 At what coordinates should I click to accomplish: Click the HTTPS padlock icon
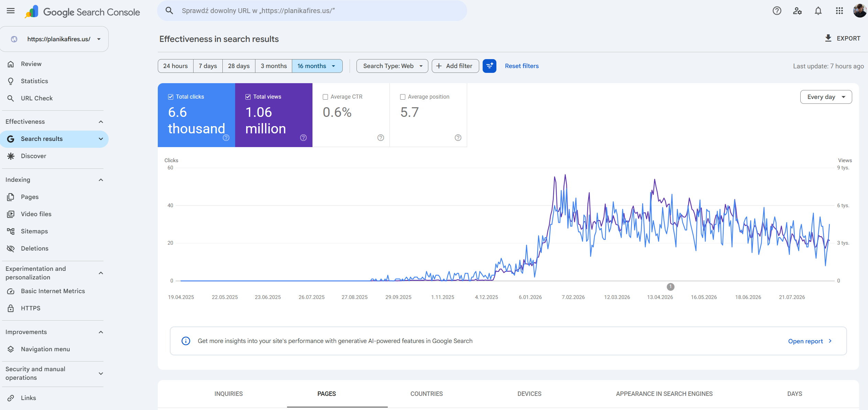(x=11, y=308)
